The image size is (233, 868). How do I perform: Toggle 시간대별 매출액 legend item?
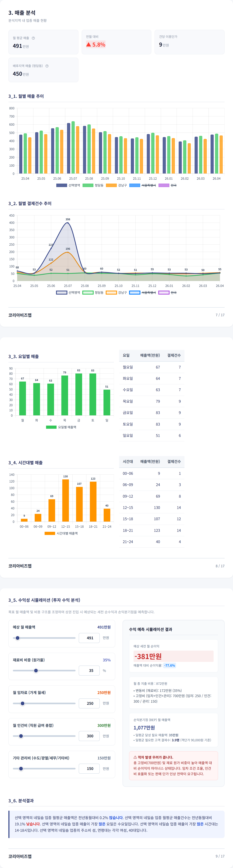(x=61, y=533)
